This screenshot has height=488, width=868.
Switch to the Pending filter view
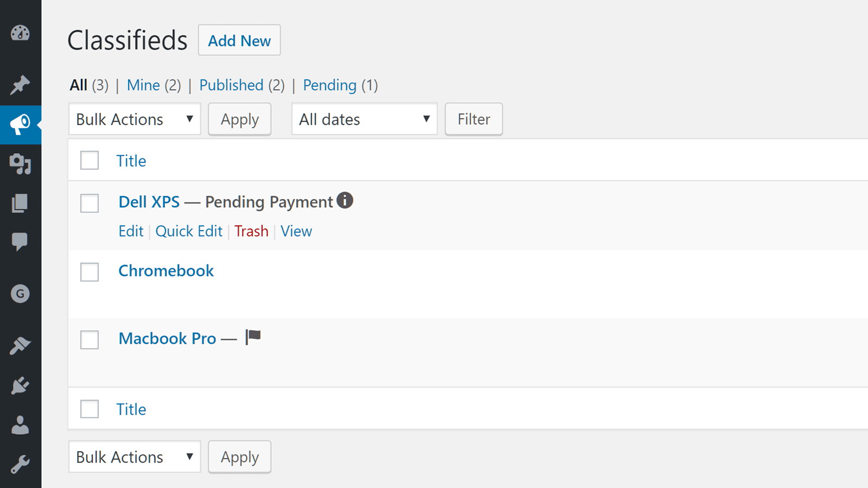tap(329, 85)
